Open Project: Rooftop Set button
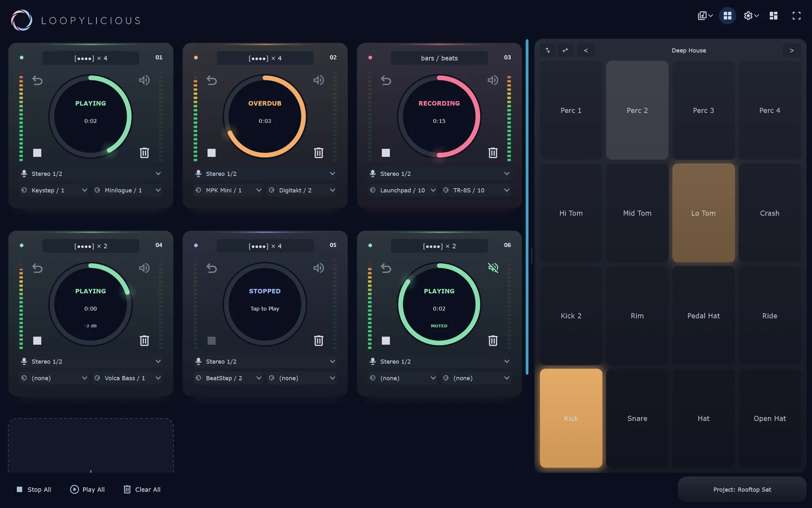Viewport: 812px width, 508px height. [x=742, y=489]
